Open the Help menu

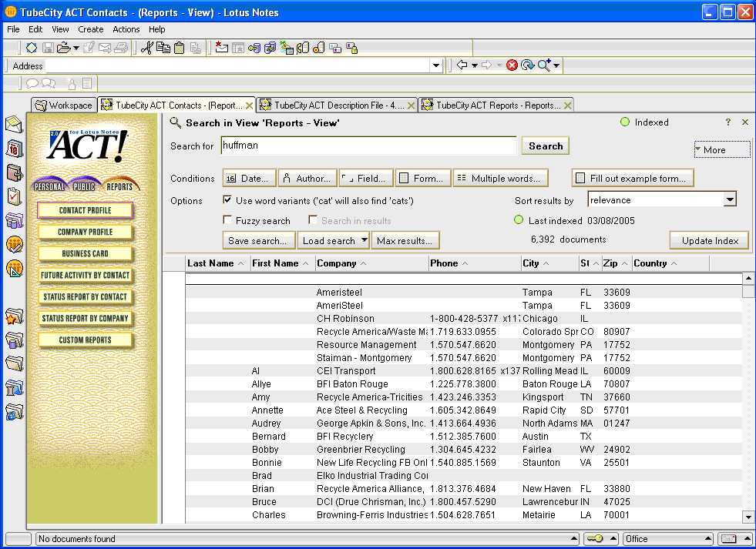pyautogui.click(x=156, y=29)
